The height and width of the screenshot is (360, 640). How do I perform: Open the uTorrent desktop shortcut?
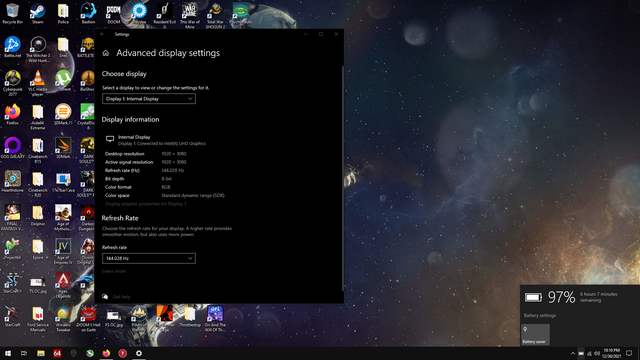tap(63, 80)
